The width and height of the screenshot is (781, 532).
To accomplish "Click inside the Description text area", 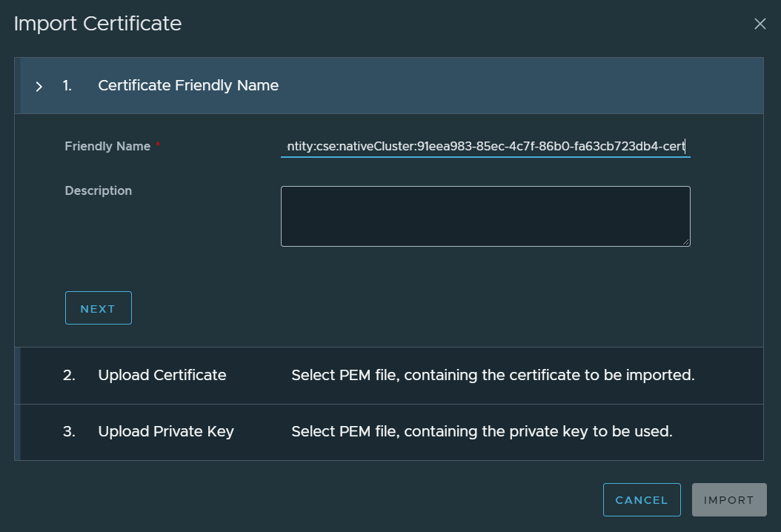I will 485,216.
